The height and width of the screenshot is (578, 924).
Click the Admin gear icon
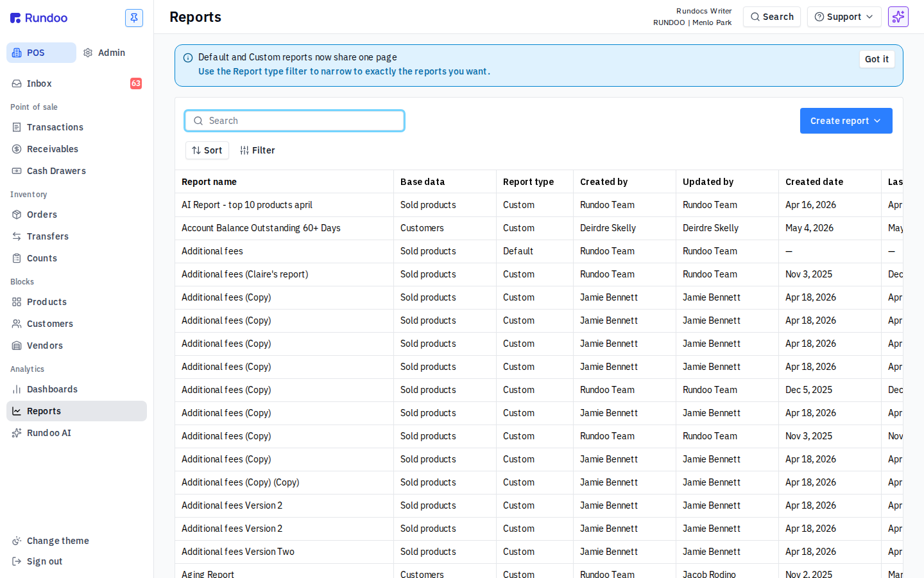pyautogui.click(x=88, y=53)
